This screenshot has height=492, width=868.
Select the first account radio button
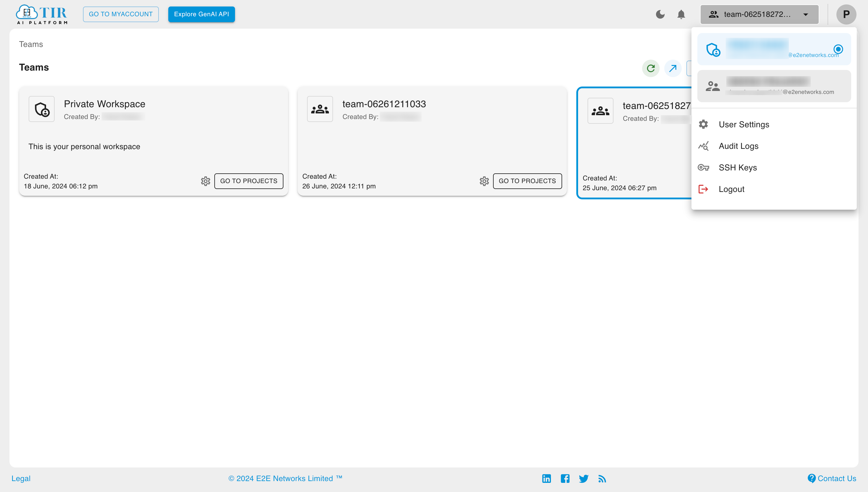point(838,49)
